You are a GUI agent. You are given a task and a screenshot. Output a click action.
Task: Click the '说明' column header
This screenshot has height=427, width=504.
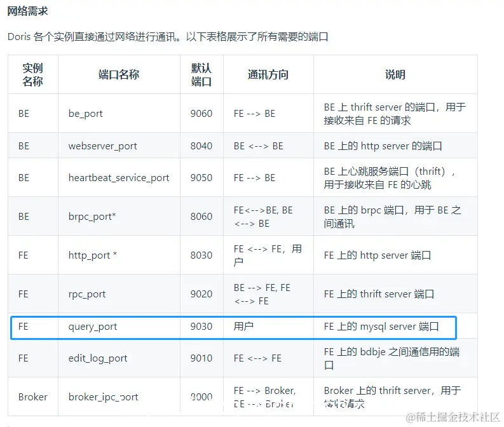(x=395, y=74)
